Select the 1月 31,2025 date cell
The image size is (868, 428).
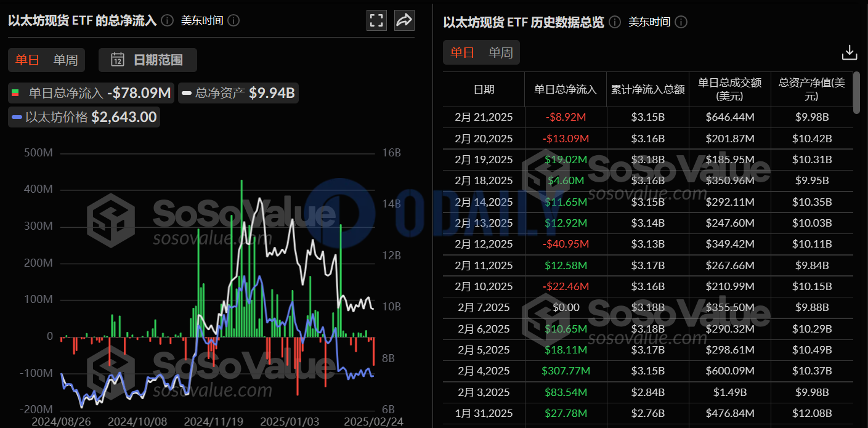(x=484, y=413)
